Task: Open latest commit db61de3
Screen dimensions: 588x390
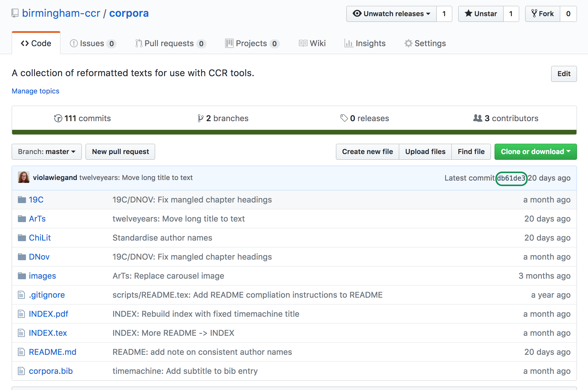Action: [511, 178]
